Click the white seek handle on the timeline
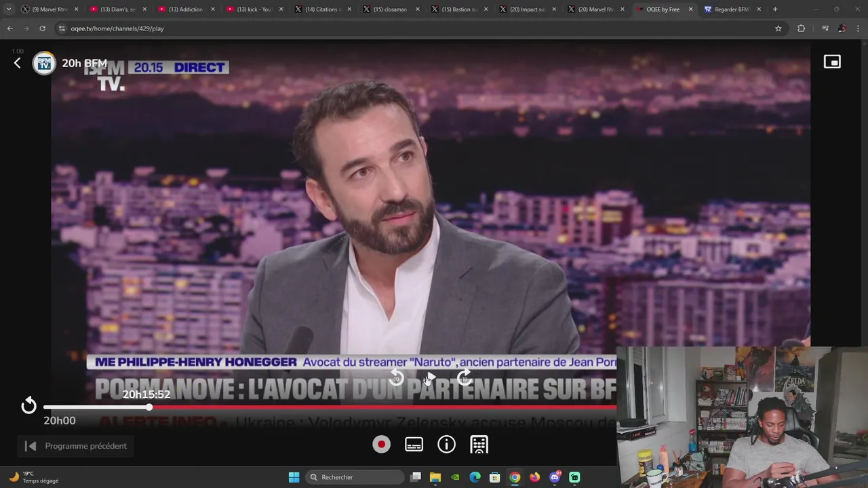This screenshot has height=488, width=868. [149, 407]
